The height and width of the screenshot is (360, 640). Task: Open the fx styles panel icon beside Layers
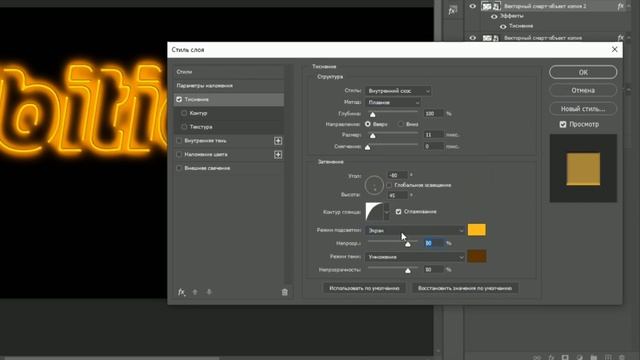[x=452, y=11]
